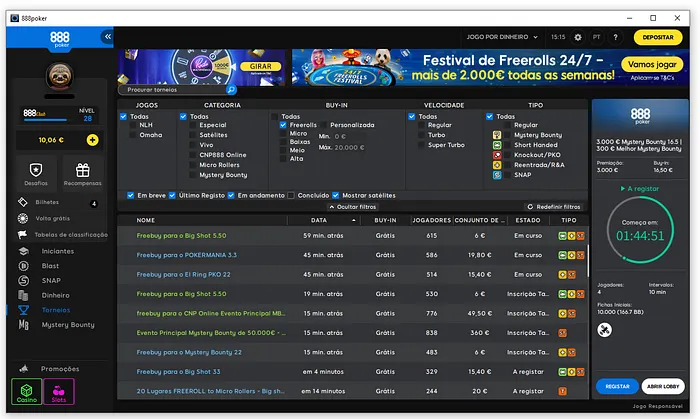Sort by the Jogadores column header
Image resolution: width=700 pixels, height=419 pixels.
pyautogui.click(x=431, y=220)
